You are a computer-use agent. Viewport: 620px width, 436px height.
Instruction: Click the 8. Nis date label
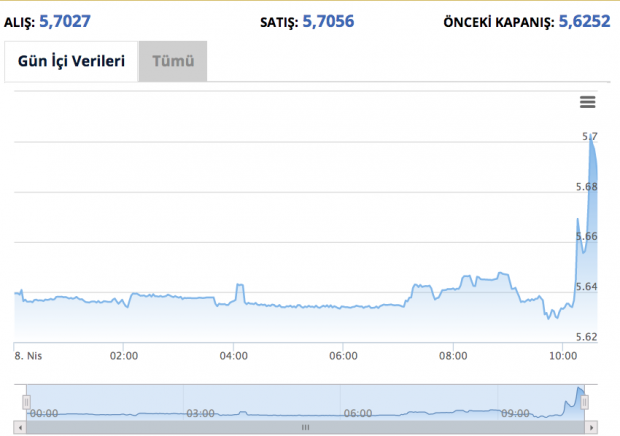[x=25, y=355]
